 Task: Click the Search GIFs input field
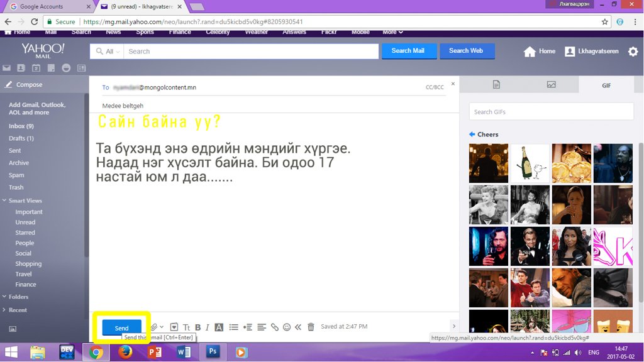coord(551,112)
